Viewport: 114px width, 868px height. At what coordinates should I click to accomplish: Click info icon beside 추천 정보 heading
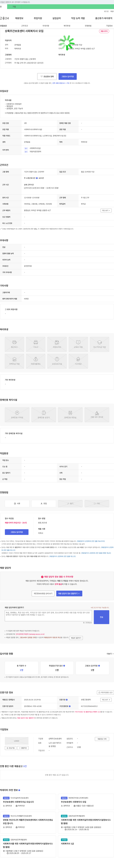[19, 790]
